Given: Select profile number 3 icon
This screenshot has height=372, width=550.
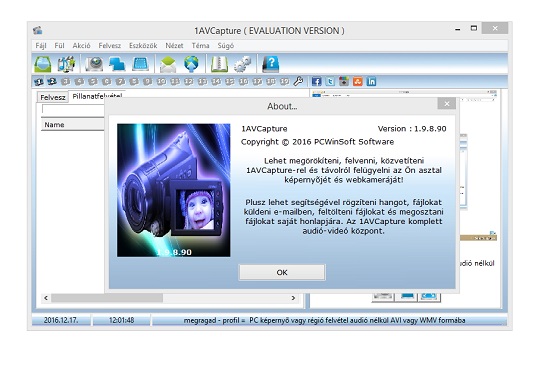Looking at the screenshot, I should tap(66, 82).
